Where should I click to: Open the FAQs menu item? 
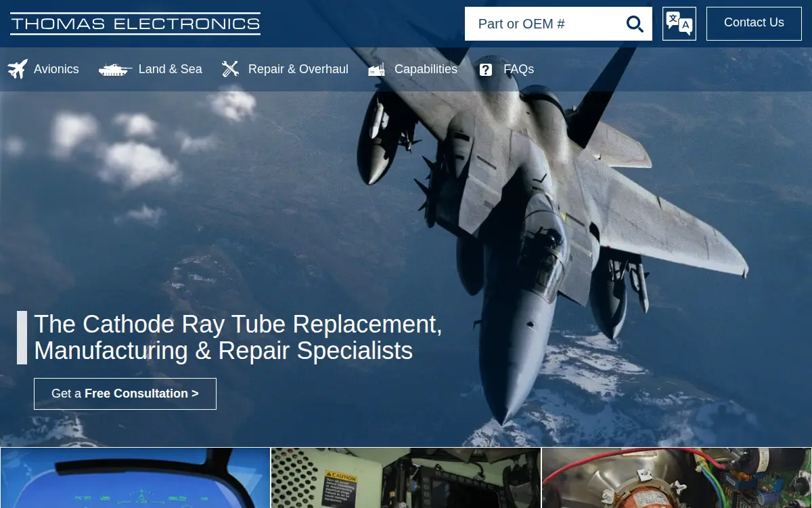(x=519, y=69)
